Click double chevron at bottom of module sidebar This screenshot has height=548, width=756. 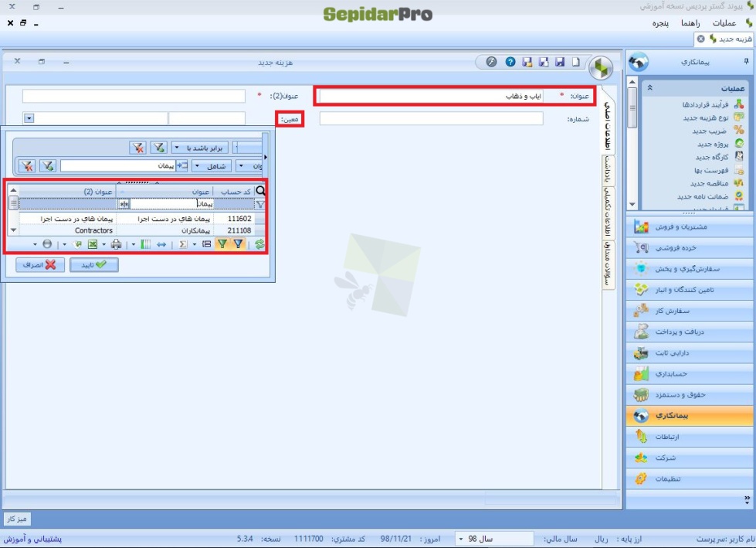pos(747,499)
